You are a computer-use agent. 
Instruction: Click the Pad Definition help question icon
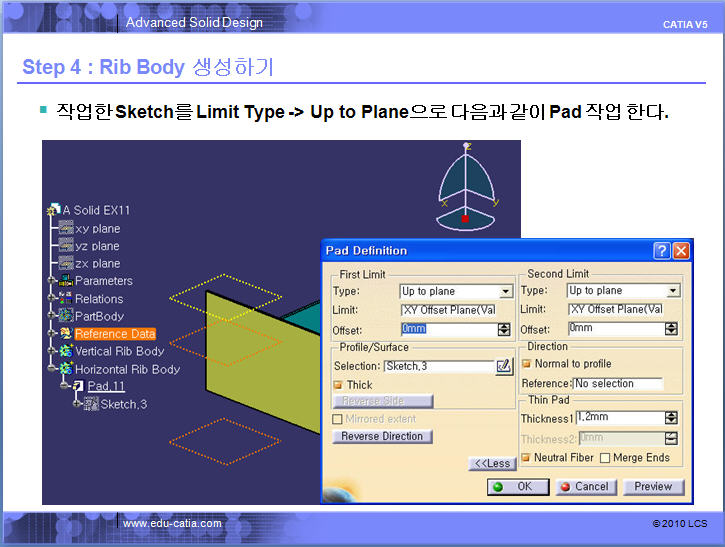[662, 251]
